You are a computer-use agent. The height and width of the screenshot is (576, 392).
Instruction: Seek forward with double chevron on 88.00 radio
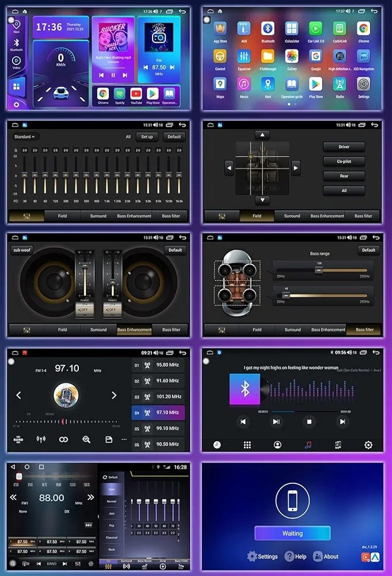tap(90, 498)
